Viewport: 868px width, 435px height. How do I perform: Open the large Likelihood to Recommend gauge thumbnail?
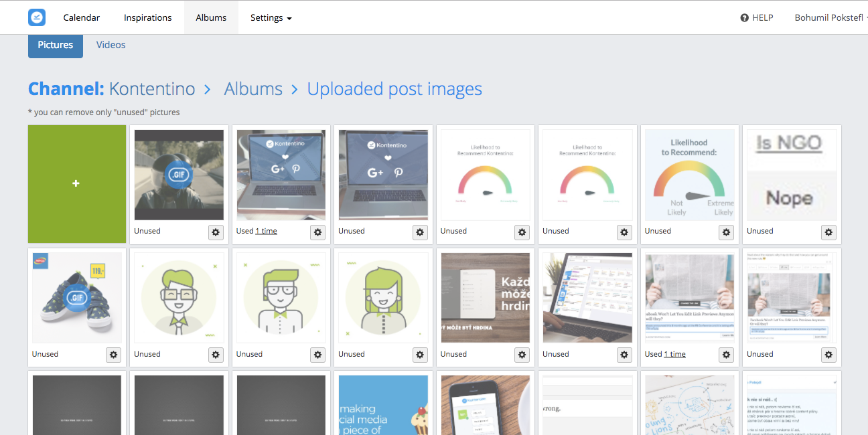[690, 175]
